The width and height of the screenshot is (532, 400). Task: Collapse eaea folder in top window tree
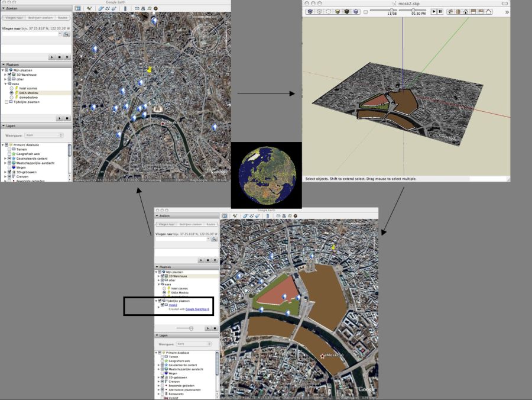[5, 83]
